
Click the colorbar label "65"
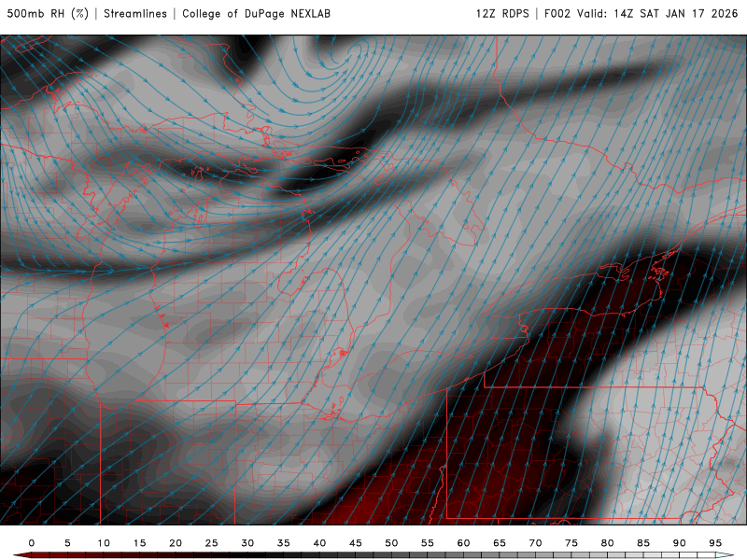pos(500,543)
